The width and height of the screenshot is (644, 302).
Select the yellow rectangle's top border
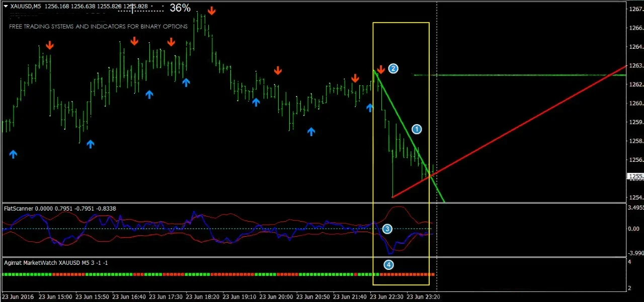coord(400,23)
